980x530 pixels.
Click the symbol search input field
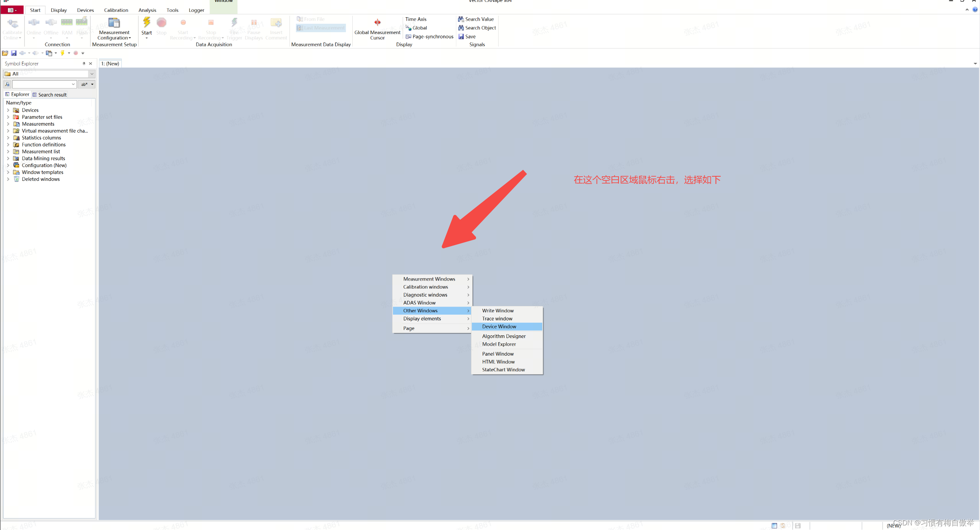(x=41, y=84)
